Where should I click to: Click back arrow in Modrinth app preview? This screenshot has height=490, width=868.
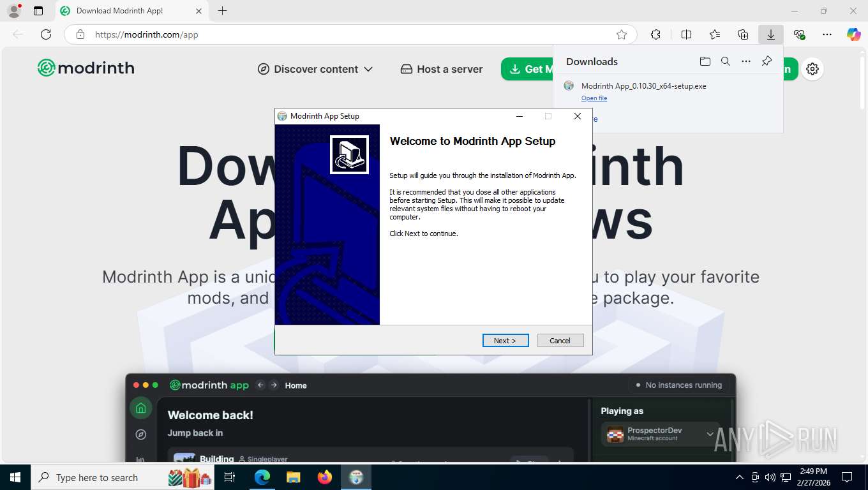point(260,385)
